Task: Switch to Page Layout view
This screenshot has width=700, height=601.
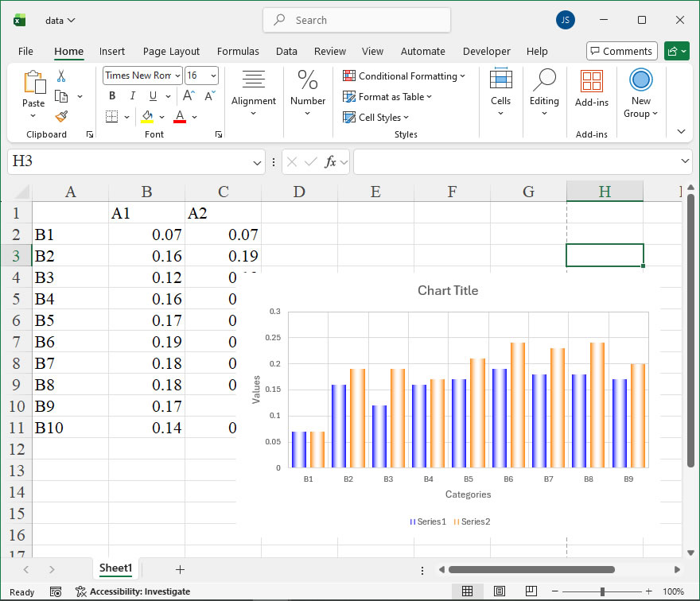Action: [x=499, y=591]
